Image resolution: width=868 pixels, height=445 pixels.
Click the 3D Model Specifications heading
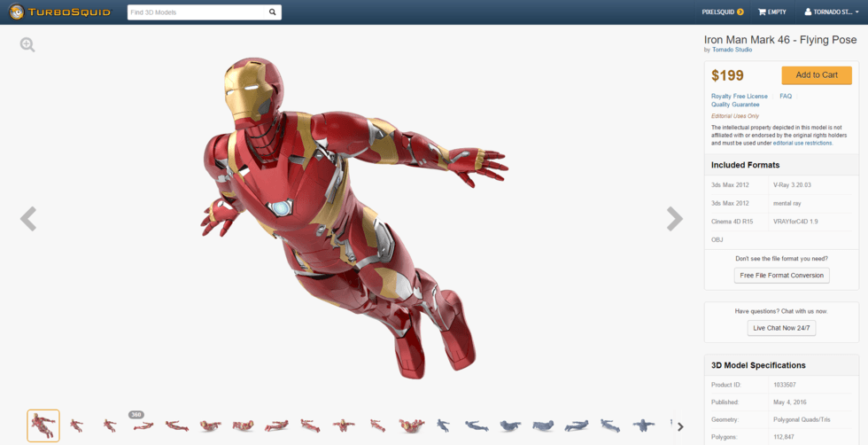click(x=758, y=365)
